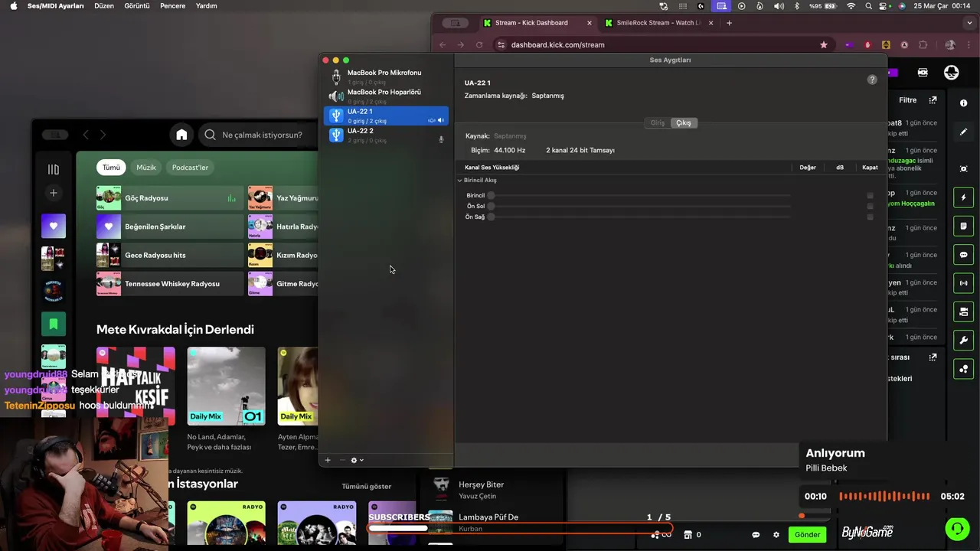The width and height of the screenshot is (980, 551).
Task: Select MacBook Pro Mikrofonu device in list
Action: click(x=386, y=77)
